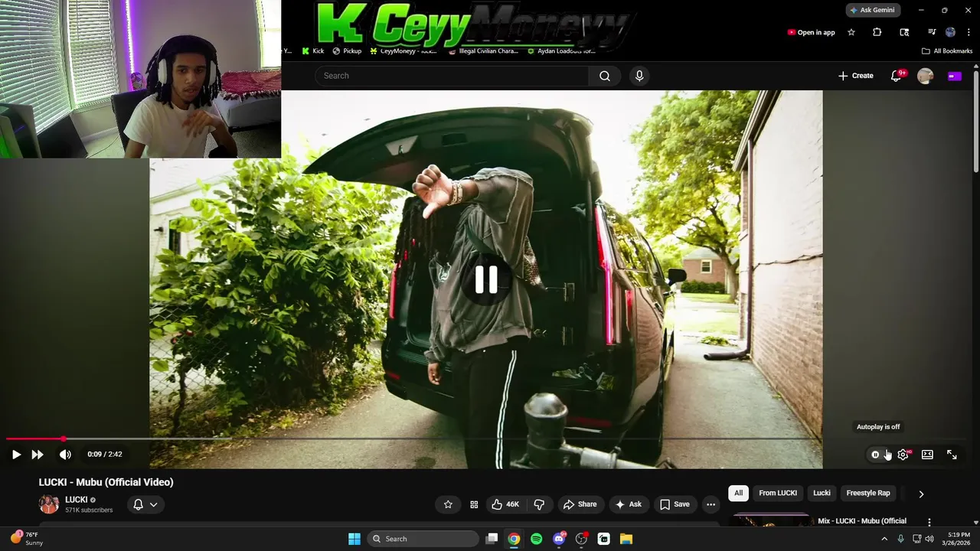Open the Create menu
Screen dimensions: 980x551
pyautogui.click(x=855, y=76)
